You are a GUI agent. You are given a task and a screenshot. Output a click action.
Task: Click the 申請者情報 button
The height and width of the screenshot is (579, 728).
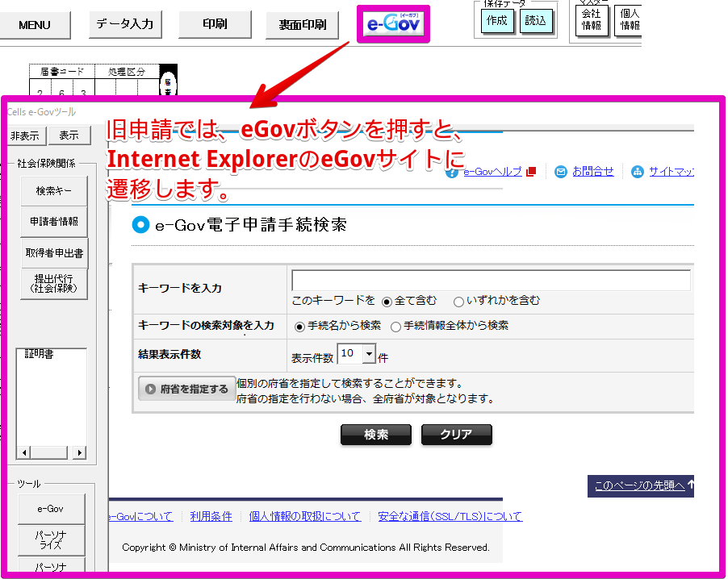click(x=54, y=222)
